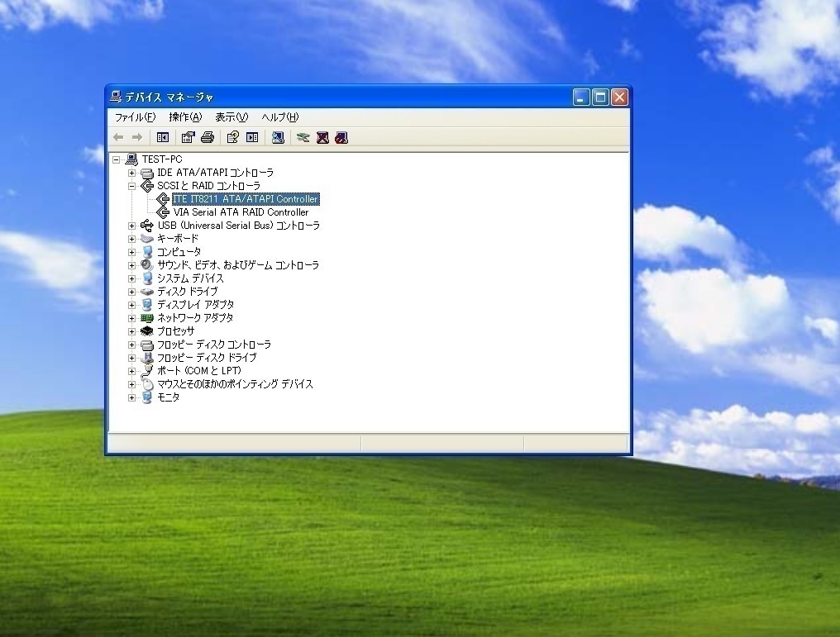Click the プロセッサ chip icon
The width and height of the screenshot is (840, 637).
click(x=147, y=331)
